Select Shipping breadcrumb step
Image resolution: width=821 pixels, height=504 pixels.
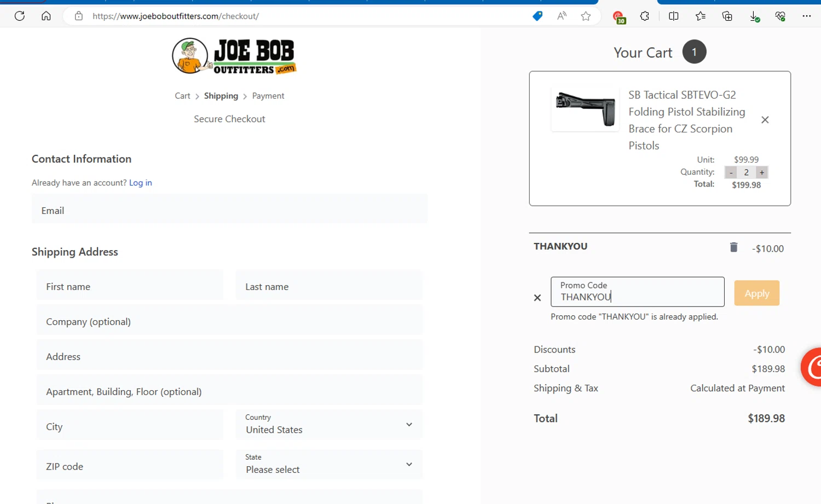pos(221,96)
